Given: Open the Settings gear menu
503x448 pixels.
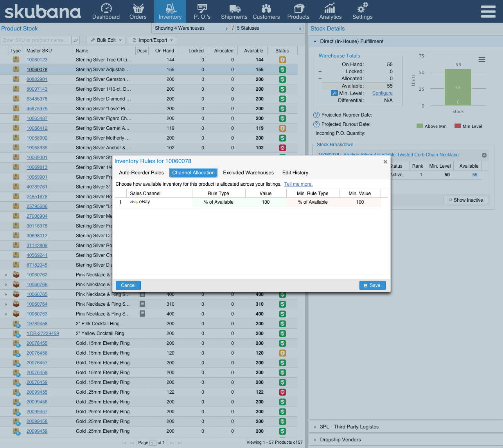Looking at the screenshot, I should tap(362, 11).
